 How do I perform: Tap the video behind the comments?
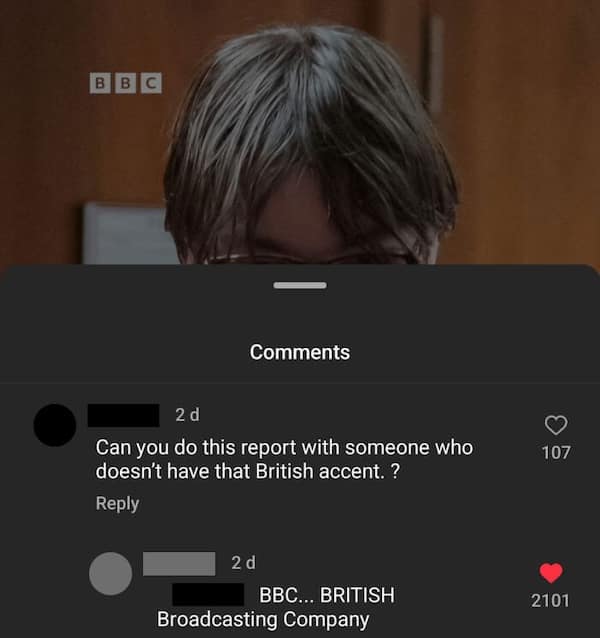[300, 132]
